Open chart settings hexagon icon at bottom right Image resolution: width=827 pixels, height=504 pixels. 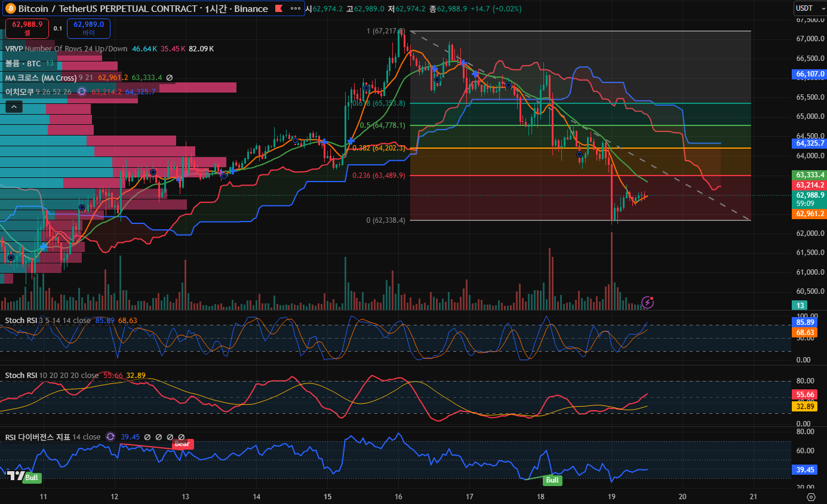[x=810, y=496]
